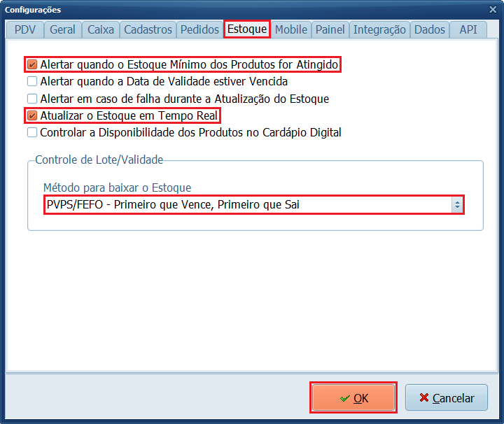Disable Atualizar o Estoque em Tempo Real
The width and height of the screenshot is (504, 424).
pos(31,115)
